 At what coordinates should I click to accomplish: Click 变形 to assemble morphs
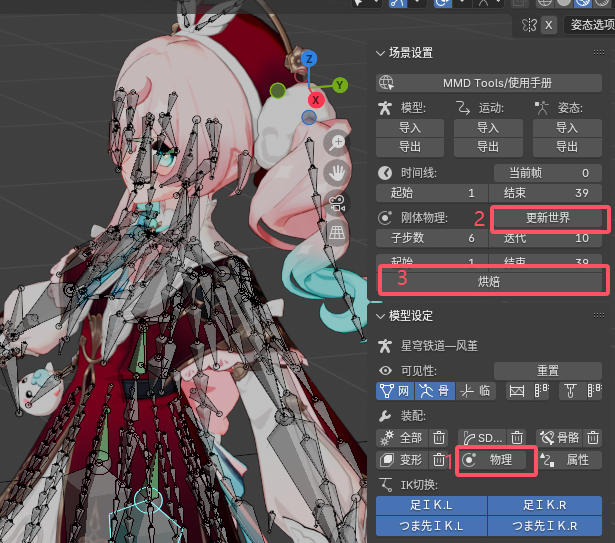pos(402,460)
